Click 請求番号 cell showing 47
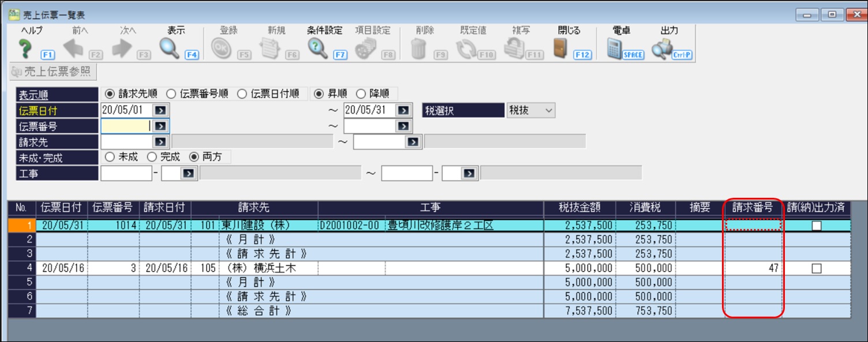 pos(753,268)
